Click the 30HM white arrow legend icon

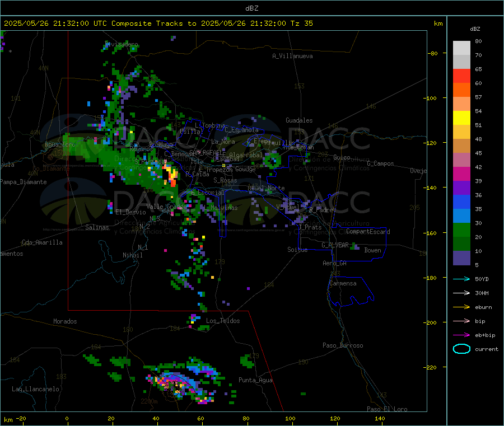(461, 293)
